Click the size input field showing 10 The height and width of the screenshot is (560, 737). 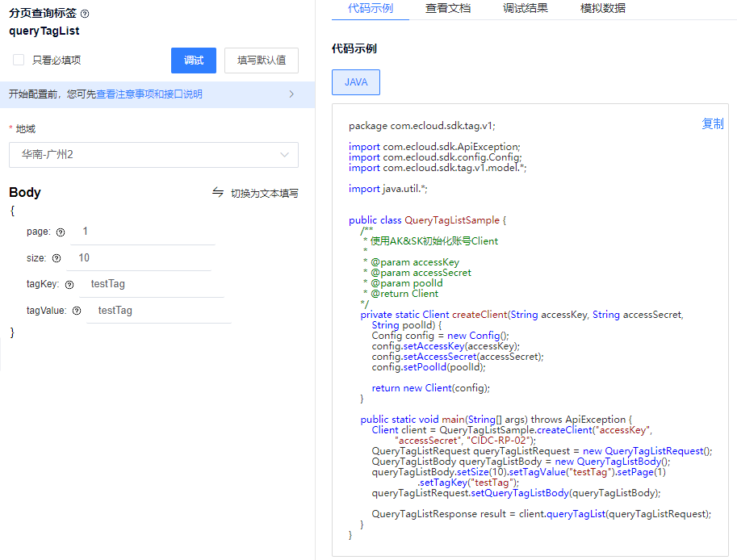139,258
